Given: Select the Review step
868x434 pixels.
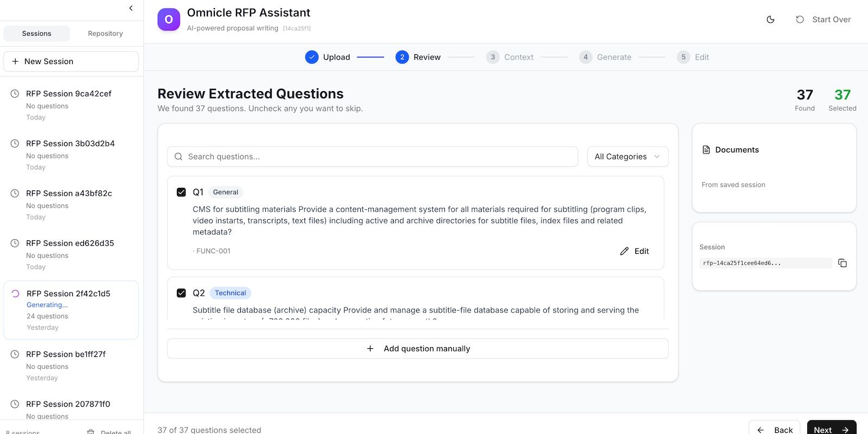Looking at the screenshot, I should tap(418, 57).
